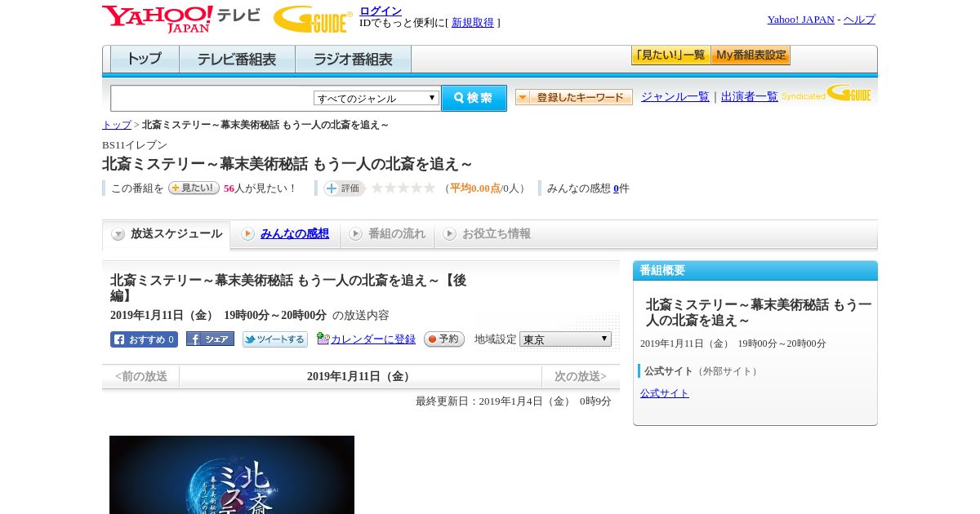Screen dimensions: 980x514
Task: Click the 予約 record button
Action: [444, 339]
